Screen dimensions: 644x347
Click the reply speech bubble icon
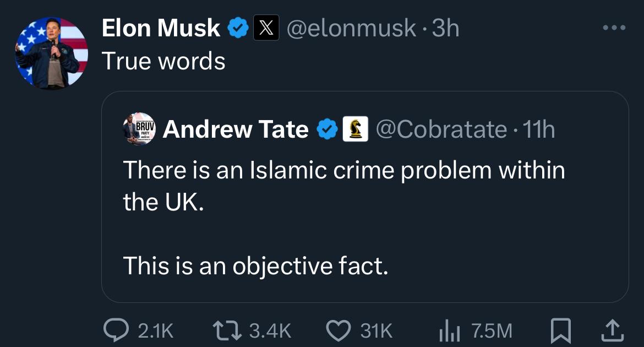(x=116, y=330)
